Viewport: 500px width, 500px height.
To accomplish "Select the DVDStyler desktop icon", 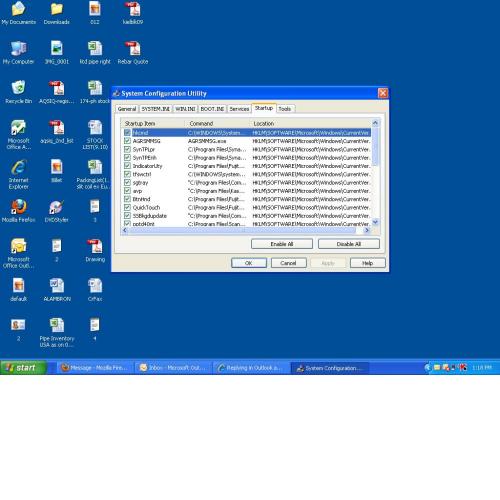I will coord(56,210).
